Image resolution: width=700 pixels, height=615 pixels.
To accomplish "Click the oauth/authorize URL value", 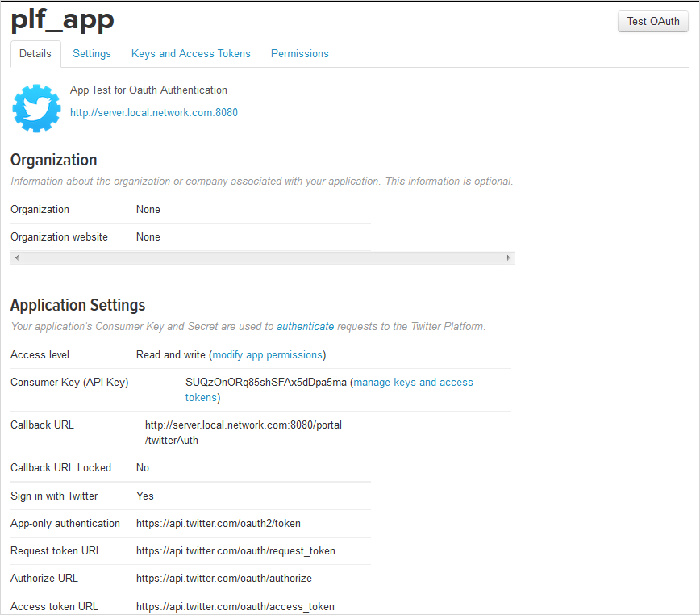I will coord(224,579).
